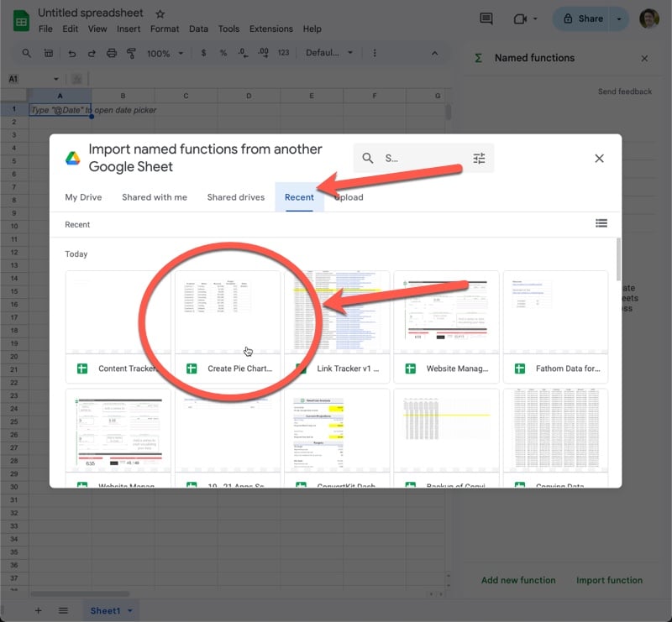Select the Content Tracker file thumbnail
This screenshot has width=672, height=622.
(x=118, y=327)
